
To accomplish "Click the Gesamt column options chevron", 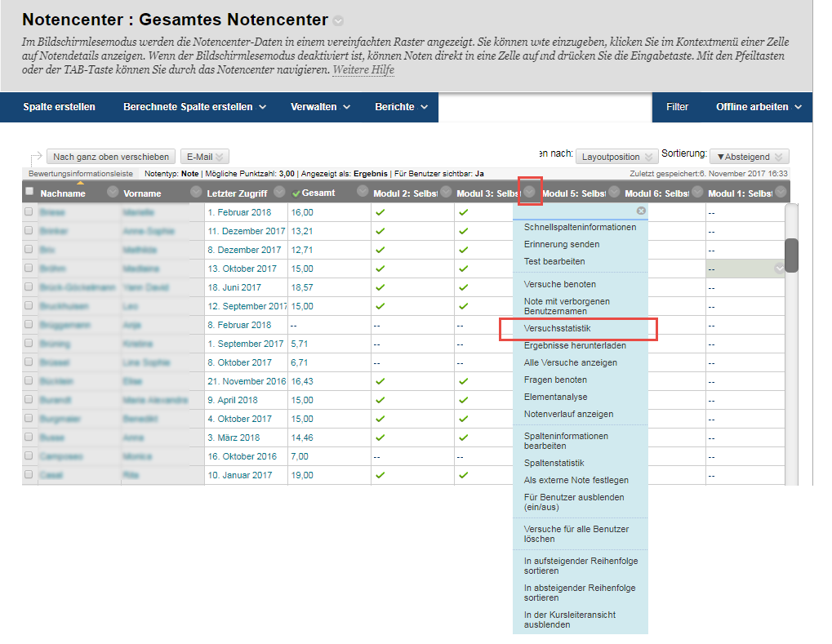I will pyautogui.click(x=363, y=193).
